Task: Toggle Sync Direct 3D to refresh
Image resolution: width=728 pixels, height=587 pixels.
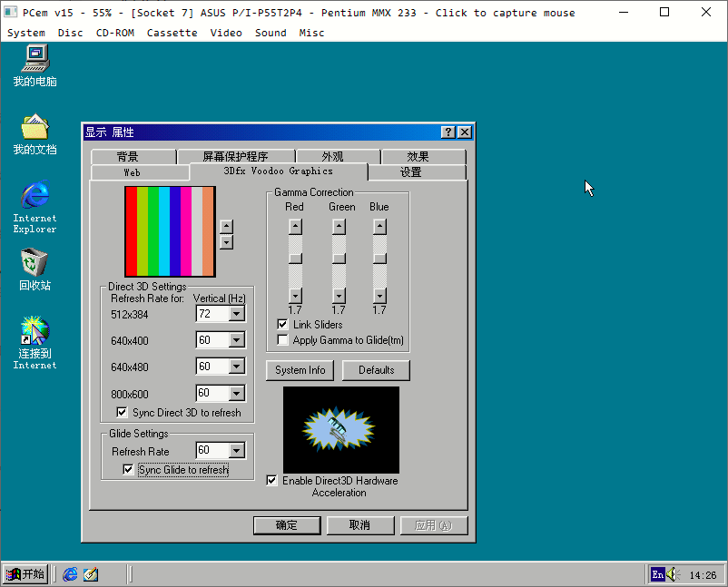Action: tap(122, 412)
